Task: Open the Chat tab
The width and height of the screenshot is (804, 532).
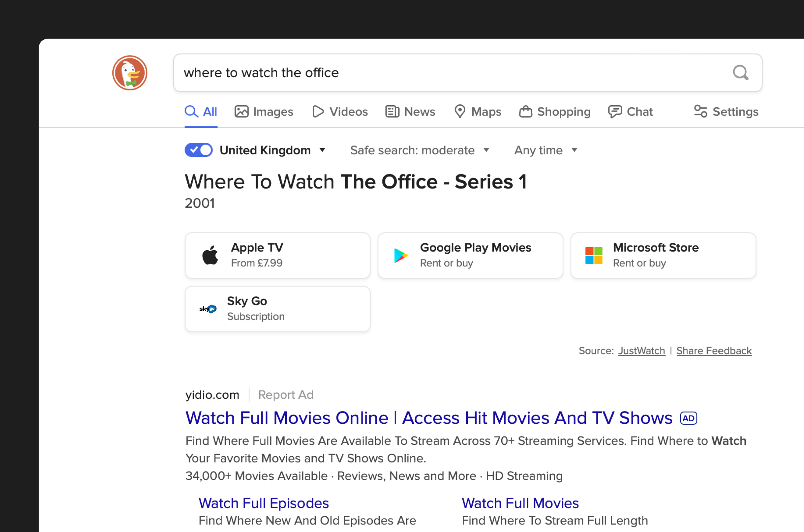Action: 630,112
